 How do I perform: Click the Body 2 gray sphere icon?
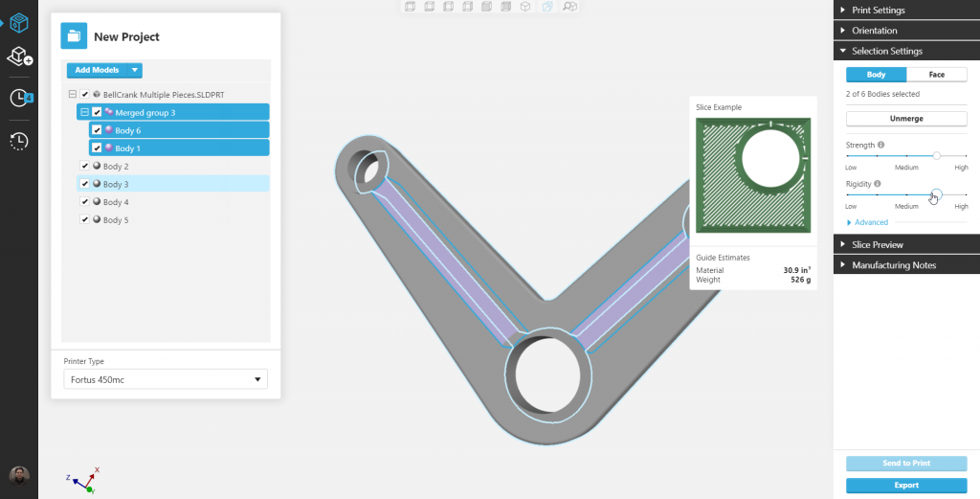coord(97,166)
